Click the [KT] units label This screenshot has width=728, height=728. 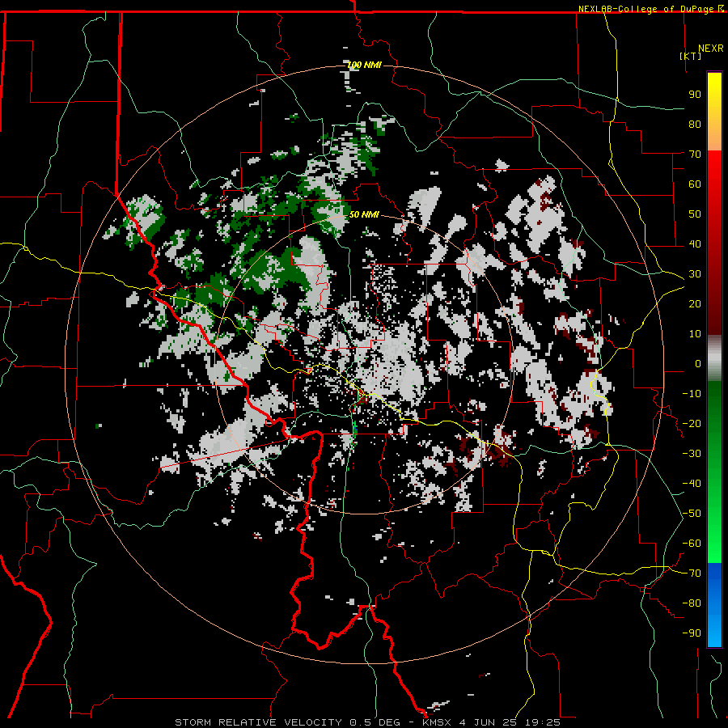point(691,56)
